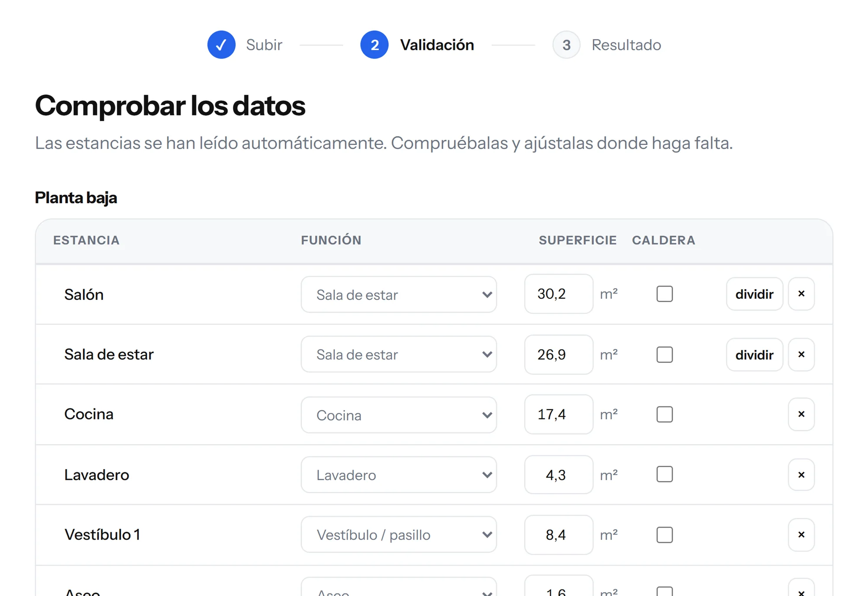Image resolution: width=868 pixels, height=596 pixels.
Task: Open the Cocina function dropdown
Action: pos(398,415)
